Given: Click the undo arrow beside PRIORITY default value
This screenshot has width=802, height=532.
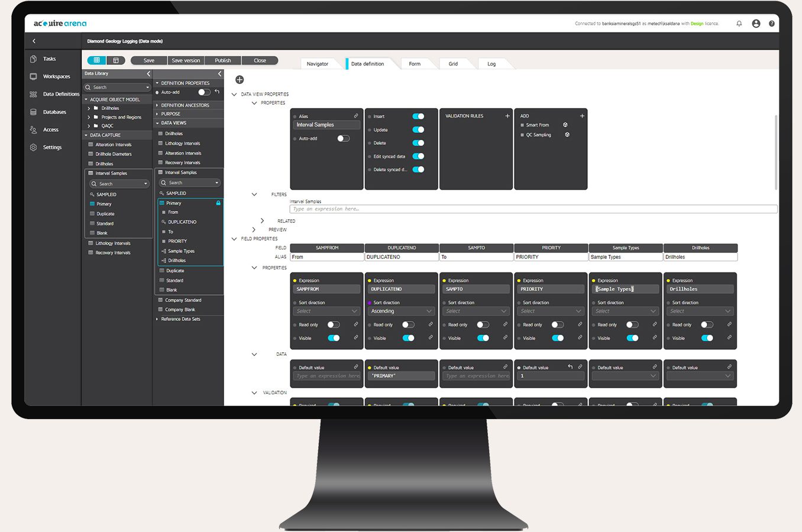Looking at the screenshot, I should [570, 367].
